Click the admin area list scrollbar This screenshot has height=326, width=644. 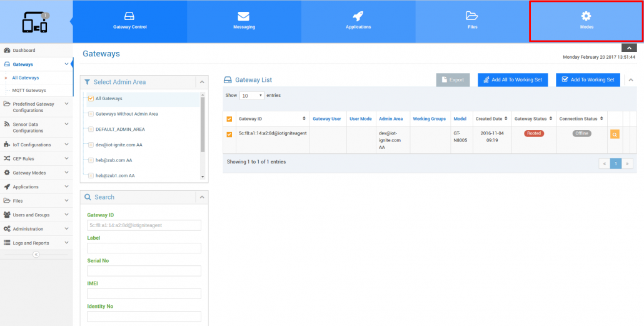203,125
